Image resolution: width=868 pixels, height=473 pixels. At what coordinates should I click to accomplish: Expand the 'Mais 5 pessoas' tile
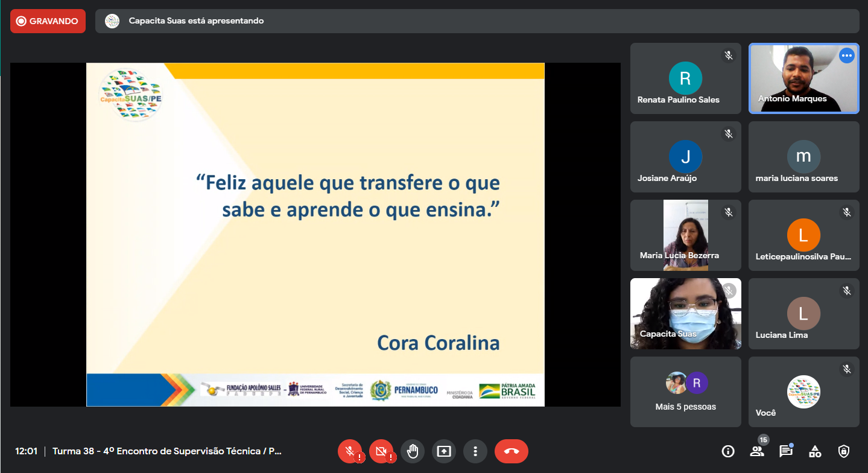[x=685, y=392]
